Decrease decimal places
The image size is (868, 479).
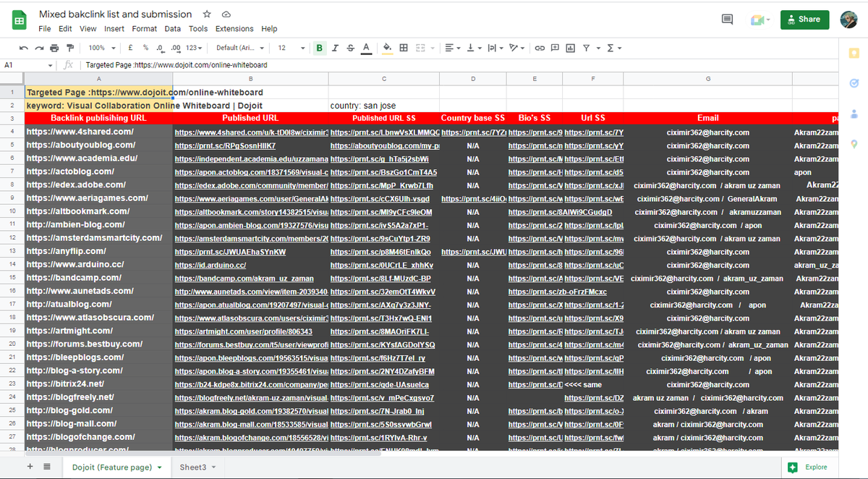[160, 48]
